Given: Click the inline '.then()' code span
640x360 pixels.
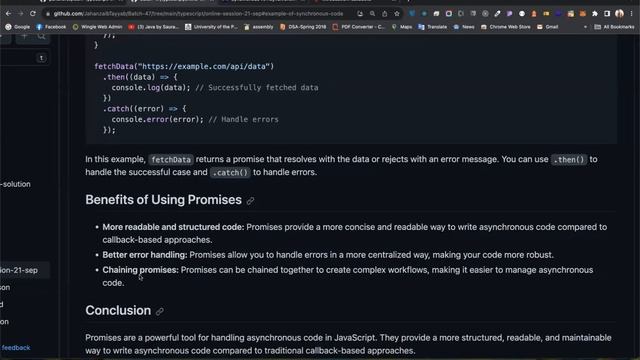Looking at the screenshot, I should (569, 160).
